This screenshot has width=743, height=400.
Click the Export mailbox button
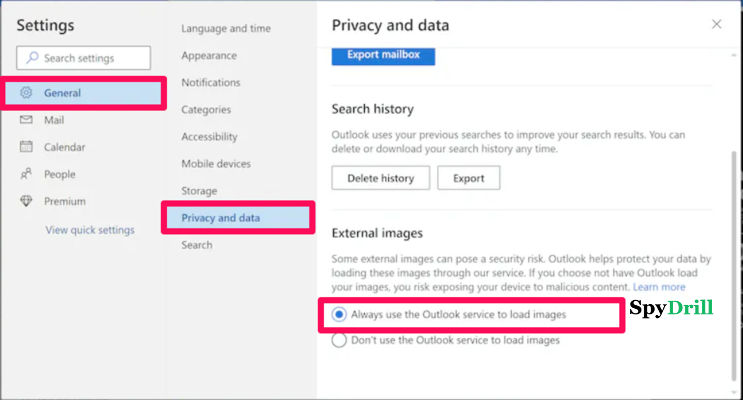pos(383,55)
